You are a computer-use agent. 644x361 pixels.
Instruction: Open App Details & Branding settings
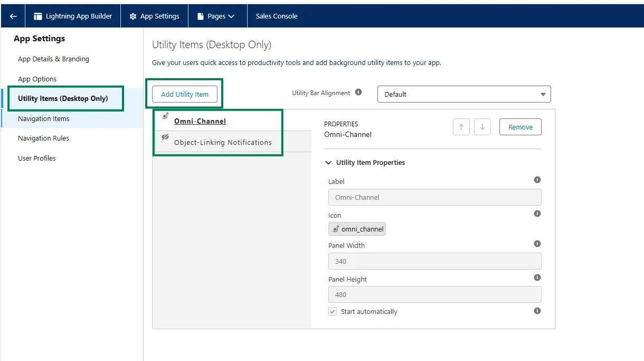(53, 59)
